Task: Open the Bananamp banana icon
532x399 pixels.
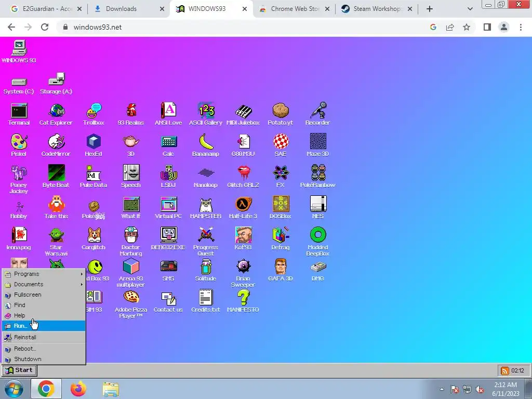Action: point(206,145)
